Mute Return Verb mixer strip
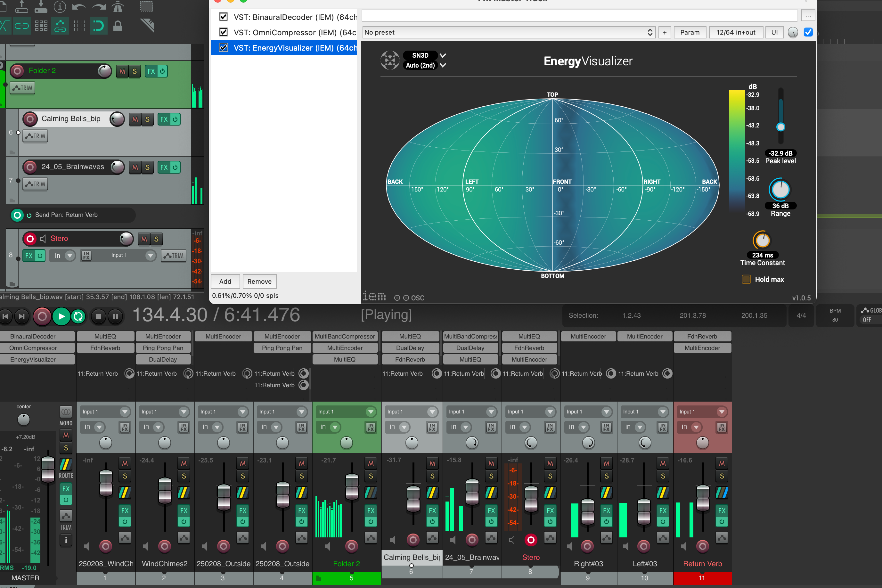The height and width of the screenshot is (588, 882). pyautogui.click(x=722, y=463)
